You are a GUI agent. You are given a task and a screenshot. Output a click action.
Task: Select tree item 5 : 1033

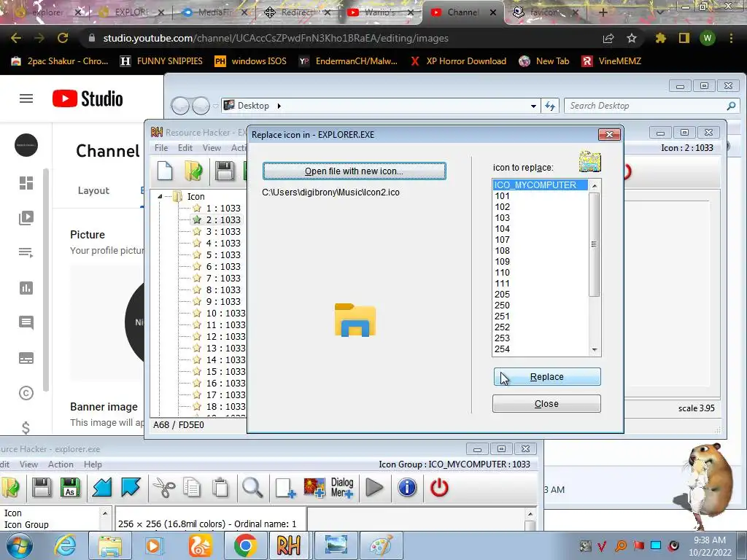tap(223, 254)
